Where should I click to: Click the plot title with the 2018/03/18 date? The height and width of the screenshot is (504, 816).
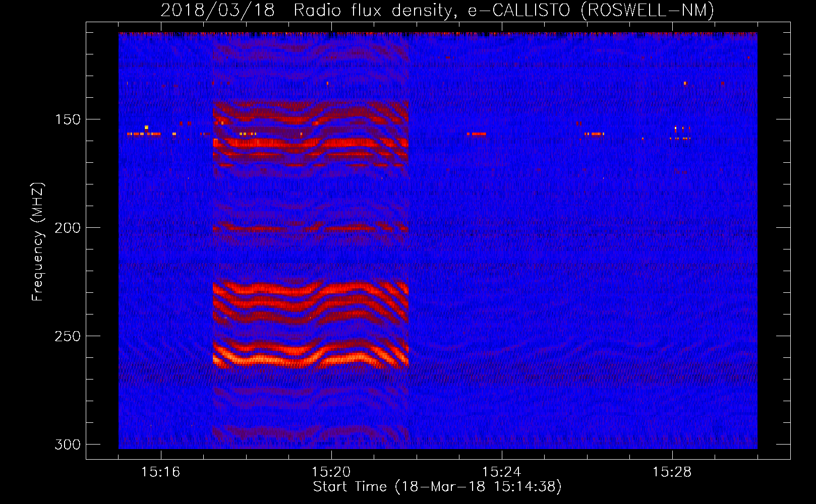click(x=437, y=10)
